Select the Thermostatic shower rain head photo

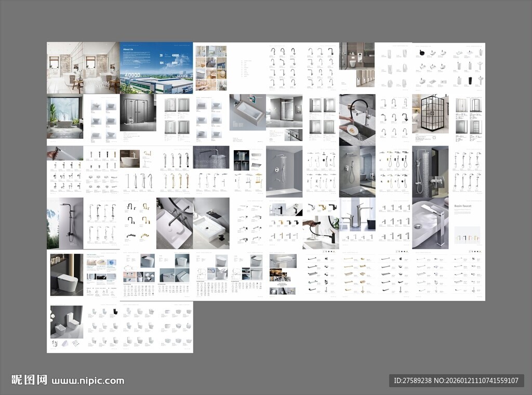211,157
